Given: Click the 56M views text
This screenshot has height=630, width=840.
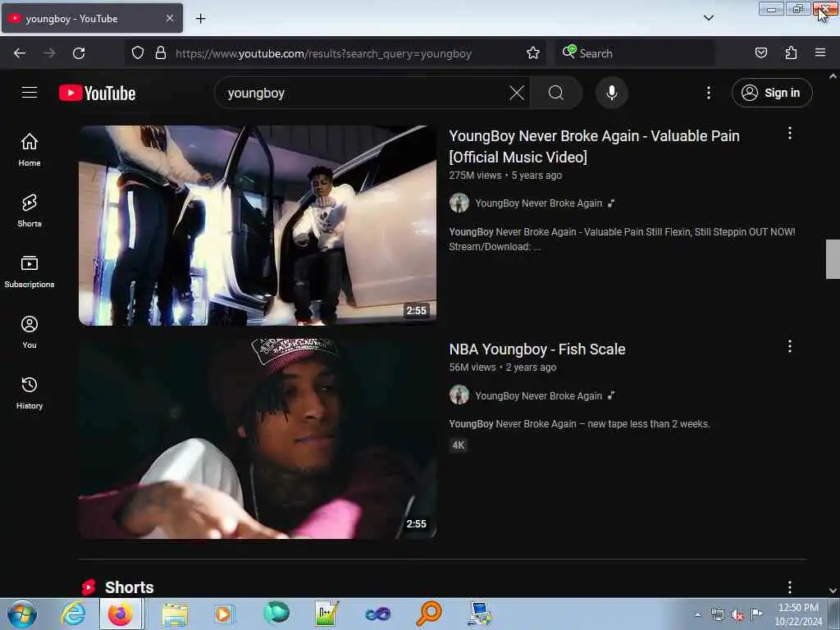Looking at the screenshot, I should [x=472, y=367].
